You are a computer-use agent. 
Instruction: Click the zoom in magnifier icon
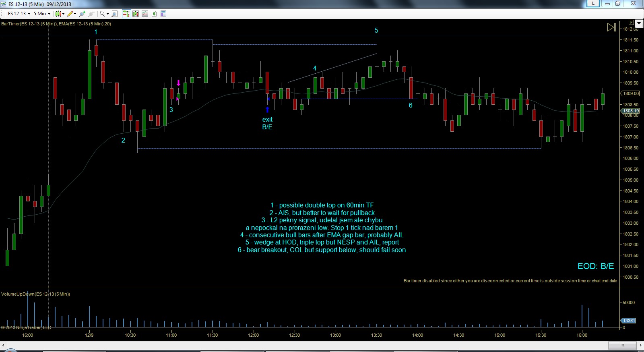point(83,14)
